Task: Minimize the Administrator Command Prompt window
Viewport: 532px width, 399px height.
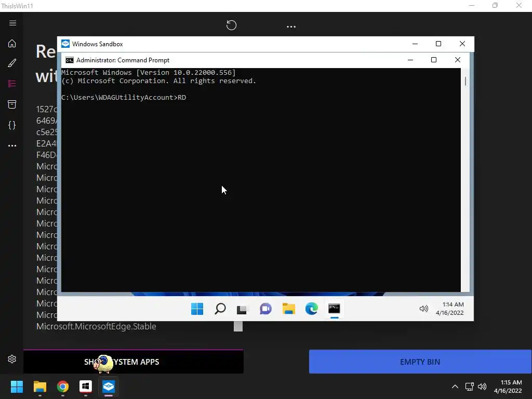Action: [x=410, y=60]
